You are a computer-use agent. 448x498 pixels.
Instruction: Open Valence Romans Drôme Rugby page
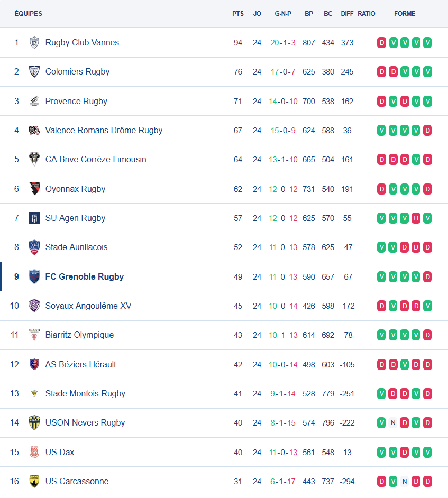click(104, 130)
